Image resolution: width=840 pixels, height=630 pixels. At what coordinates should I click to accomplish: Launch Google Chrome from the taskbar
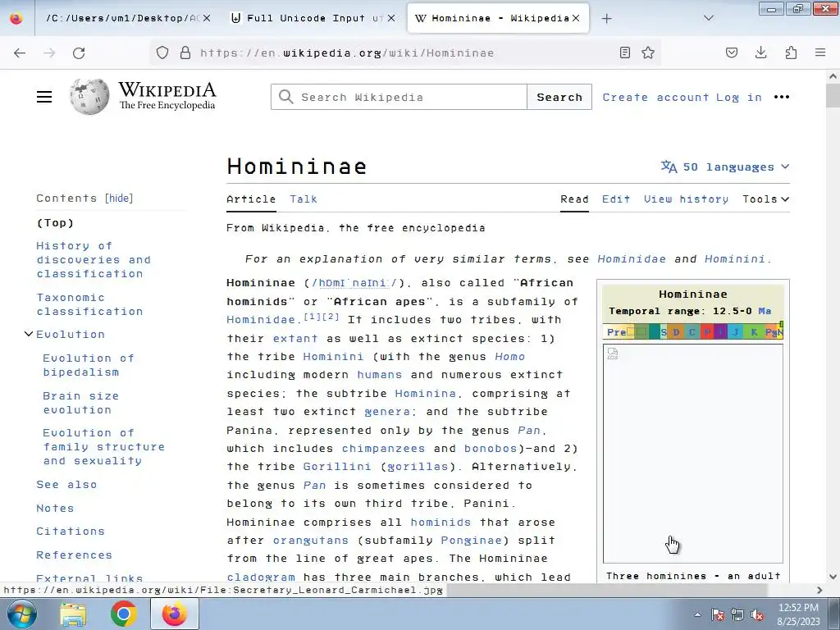click(124, 614)
